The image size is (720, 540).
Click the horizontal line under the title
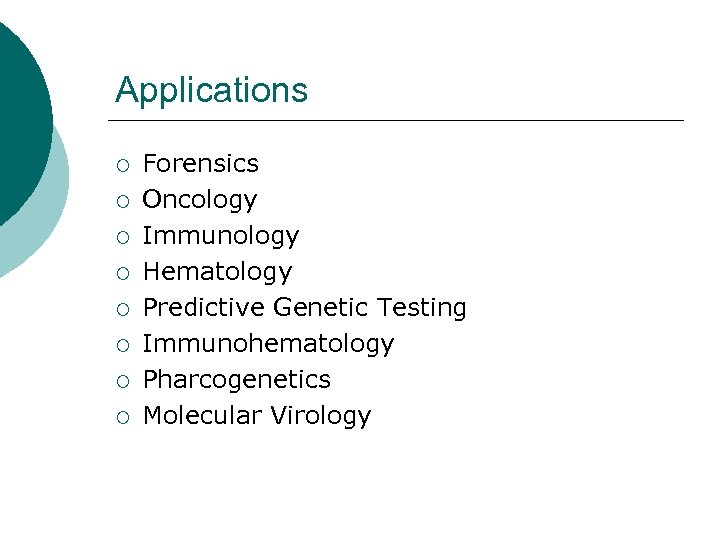pos(400,121)
